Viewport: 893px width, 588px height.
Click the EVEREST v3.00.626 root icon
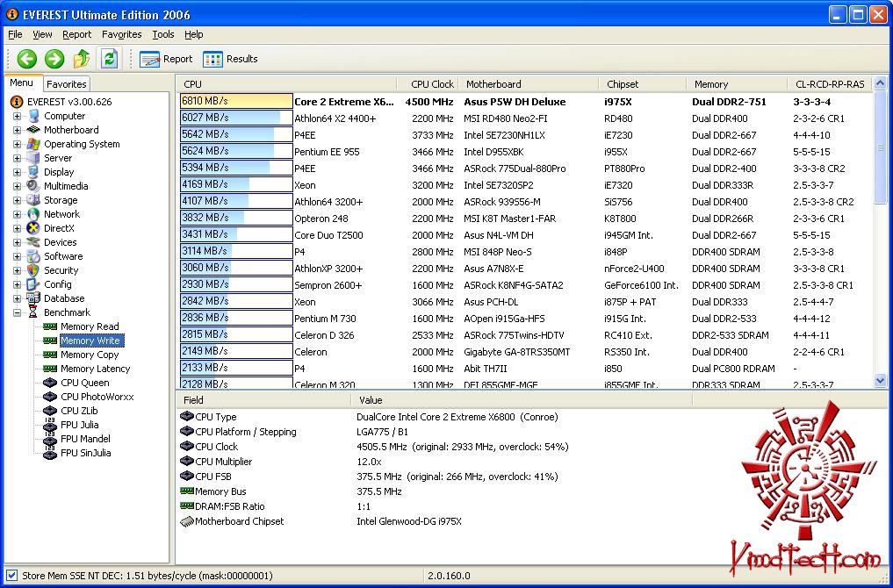tap(17, 102)
